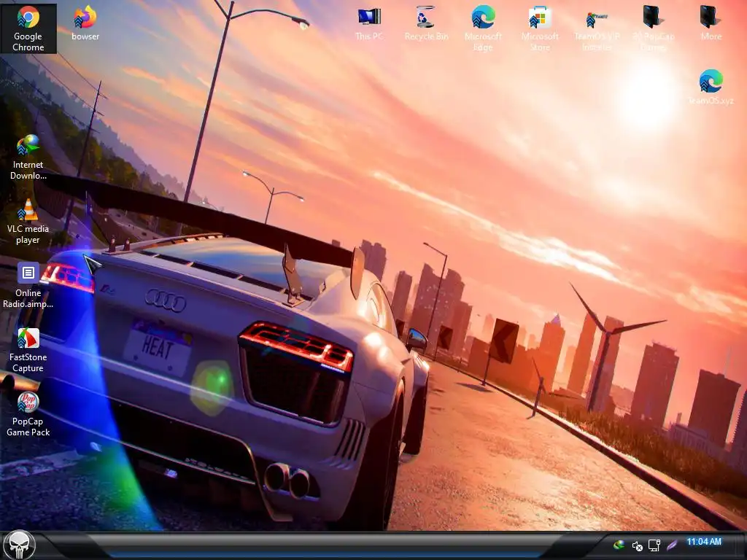Launch FastStone Capture shortcut
The width and height of the screenshot is (747, 560).
click(x=28, y=349)
